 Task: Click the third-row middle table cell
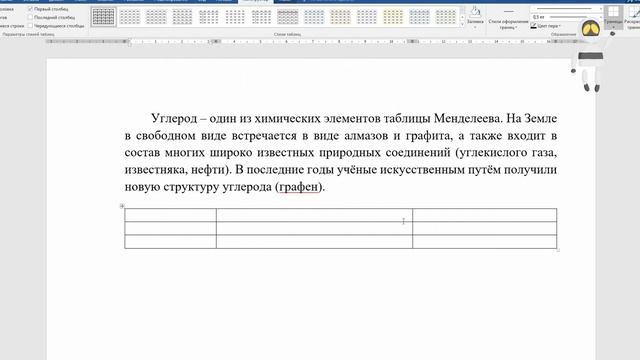point(314,241)
